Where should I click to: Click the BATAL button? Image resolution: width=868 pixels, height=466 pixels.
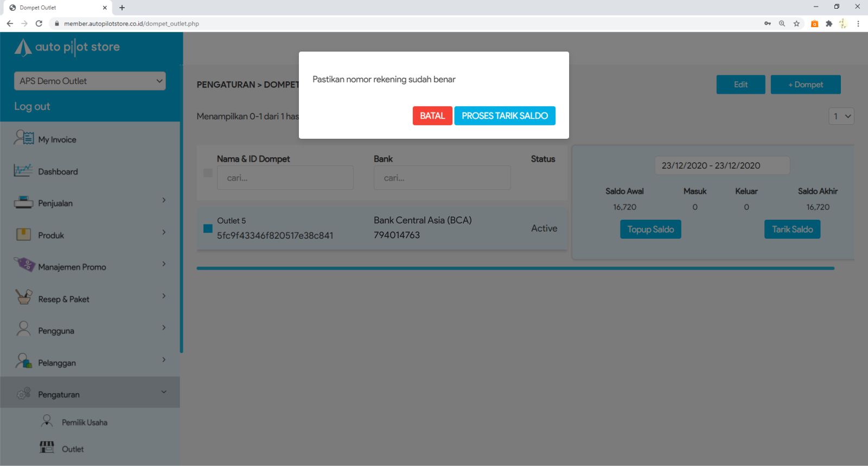point(432,116)
